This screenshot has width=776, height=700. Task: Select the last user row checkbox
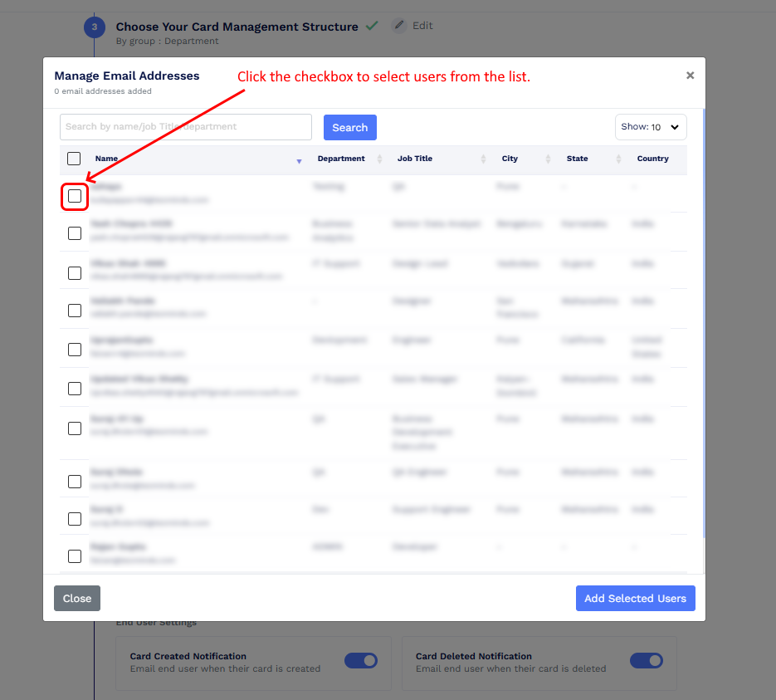pos(75,556)
